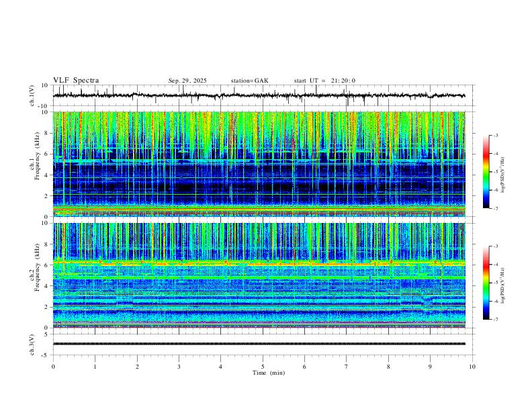The height and width of the screenshot is (411, 532).
Task: Click time axis tick label "10"
Action: pyautogui.click(x=472, y=367)
